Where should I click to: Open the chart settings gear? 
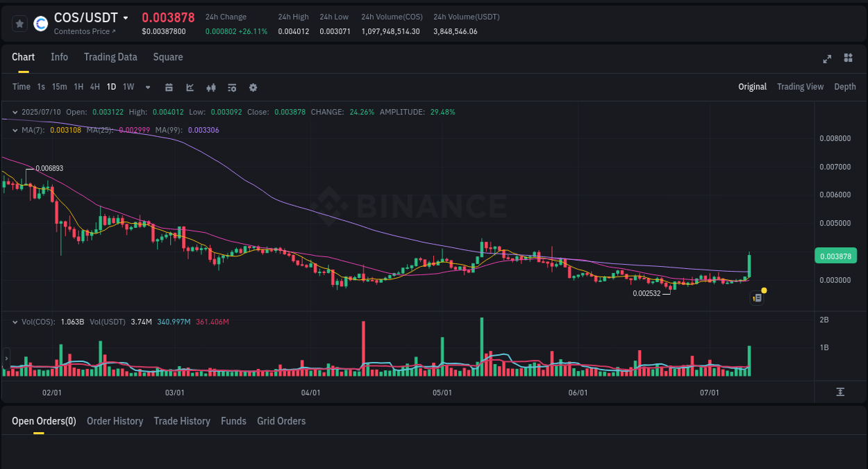point(252,87)
